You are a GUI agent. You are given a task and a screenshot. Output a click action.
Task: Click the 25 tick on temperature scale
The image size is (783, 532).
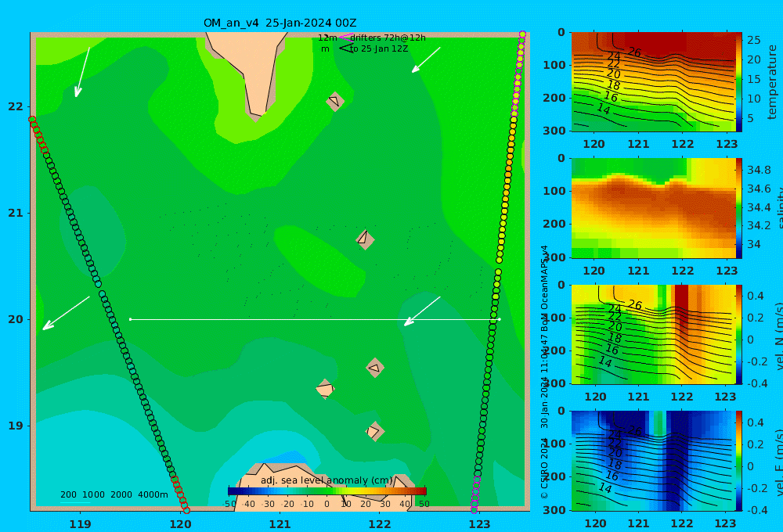tap(753, 40)
